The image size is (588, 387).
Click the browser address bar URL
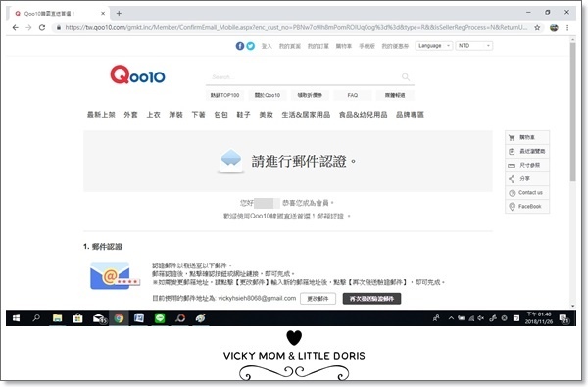[x=296, y=27]
